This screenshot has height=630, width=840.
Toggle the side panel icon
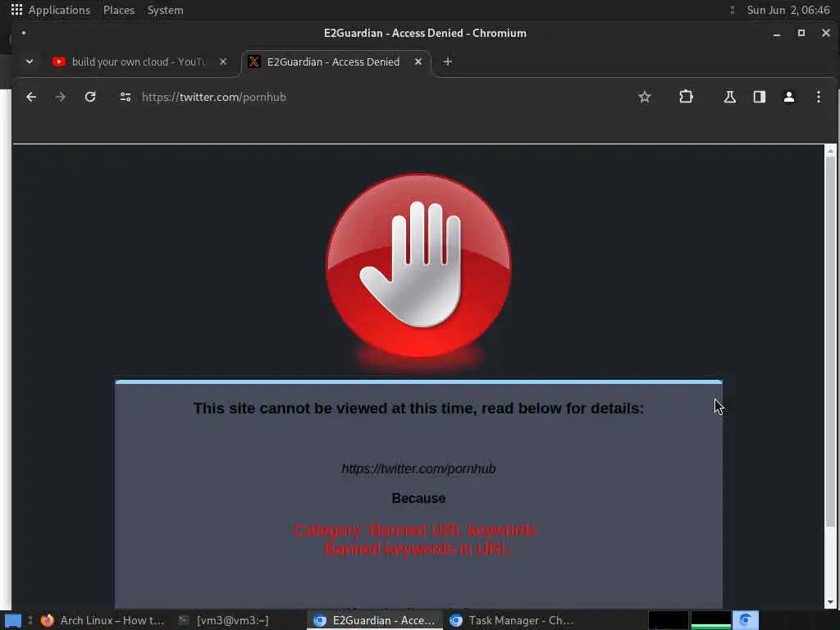pos(759,97)
